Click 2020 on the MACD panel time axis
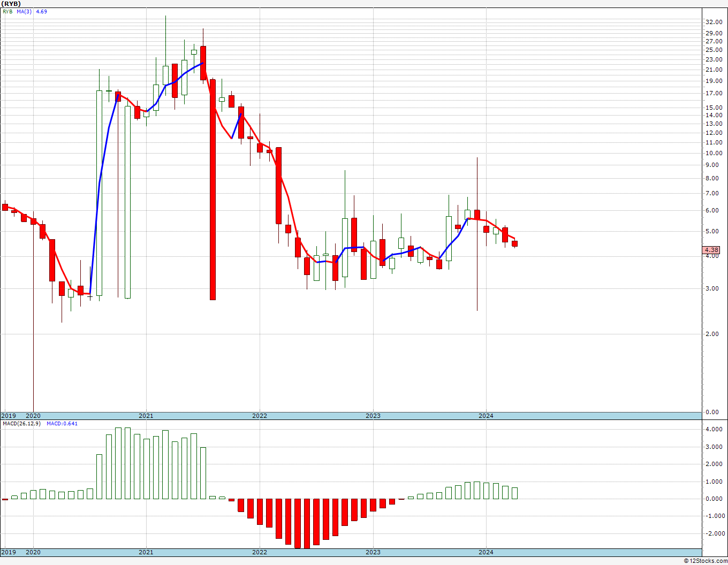The width and height of the screenshot is (728, 565). [x=33, y=552]
